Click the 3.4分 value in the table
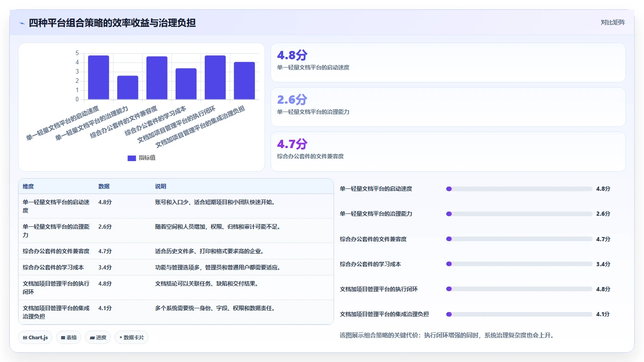644x362 pixels. (105, 268)
